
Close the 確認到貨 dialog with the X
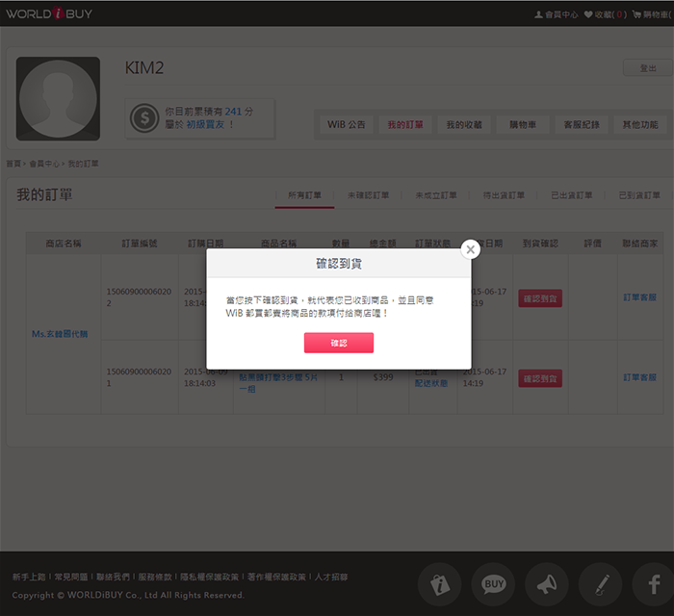470,249
